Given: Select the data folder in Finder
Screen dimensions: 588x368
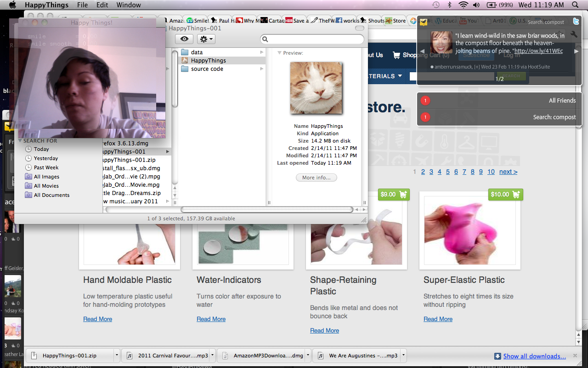Looking at the screenshot, I should point(197,52).
